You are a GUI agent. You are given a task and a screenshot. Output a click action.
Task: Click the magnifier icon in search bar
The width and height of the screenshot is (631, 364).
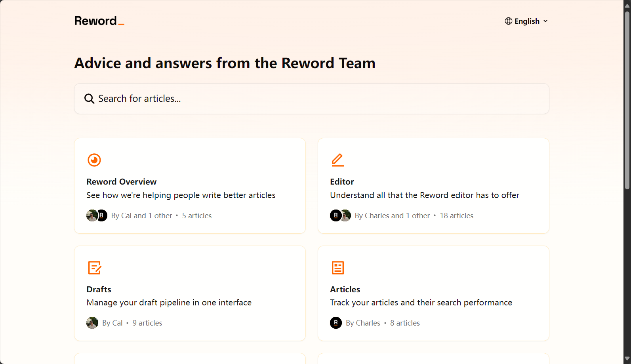click(x=90, y=99)
